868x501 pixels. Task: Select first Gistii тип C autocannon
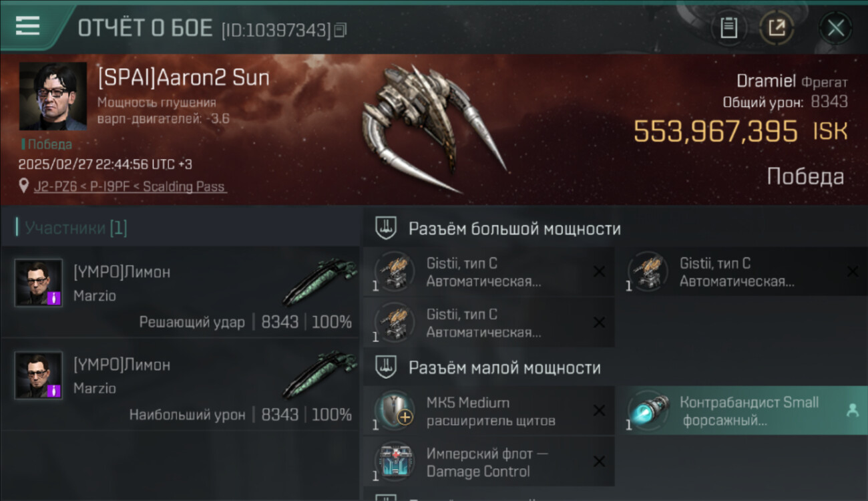(489, 272)
